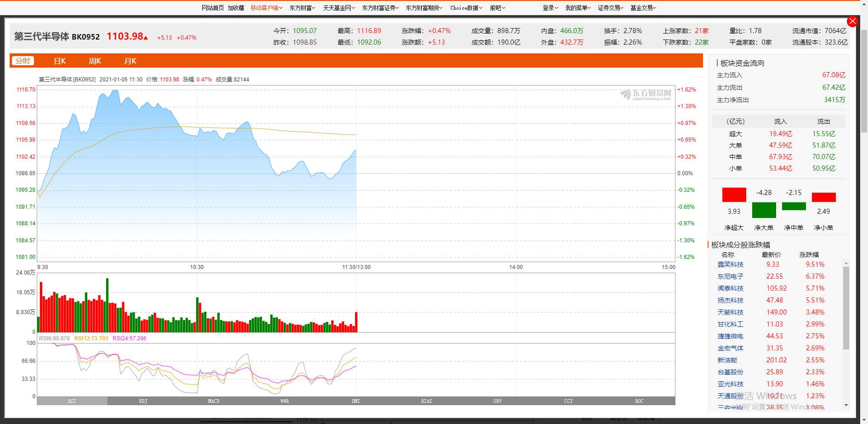868x424 pixels.
Task: Click the 涨跌幅 column header
Action: tap(809, 254)
